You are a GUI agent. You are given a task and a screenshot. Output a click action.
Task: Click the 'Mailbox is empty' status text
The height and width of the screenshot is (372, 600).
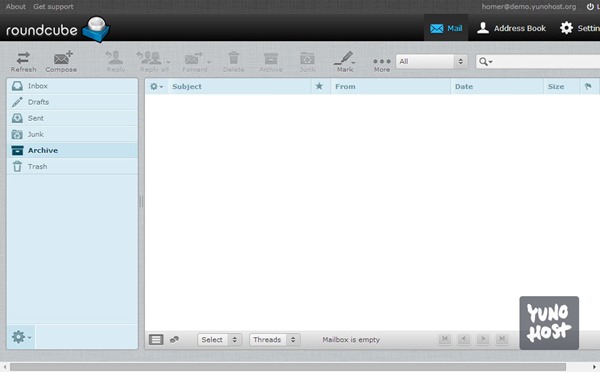click(351, 339)
